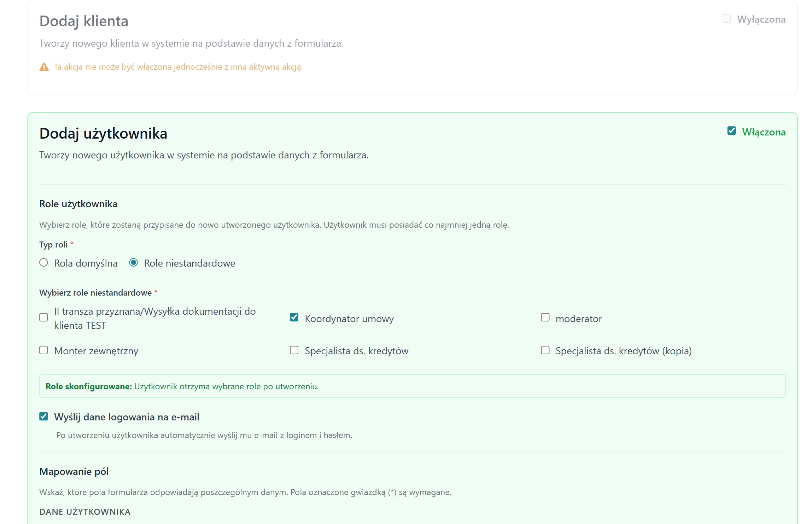
Task: Enable the moderator role checkbox
Action: (545, 318)
